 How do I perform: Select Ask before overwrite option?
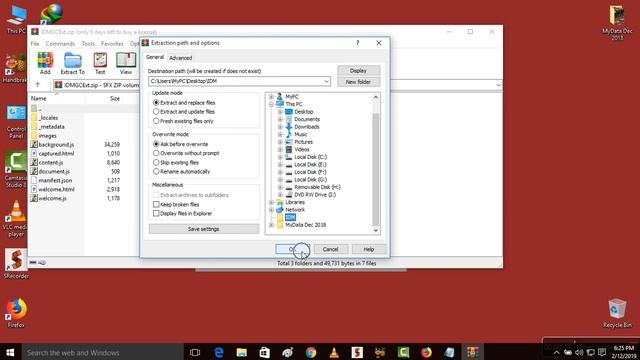click(180, 144)
